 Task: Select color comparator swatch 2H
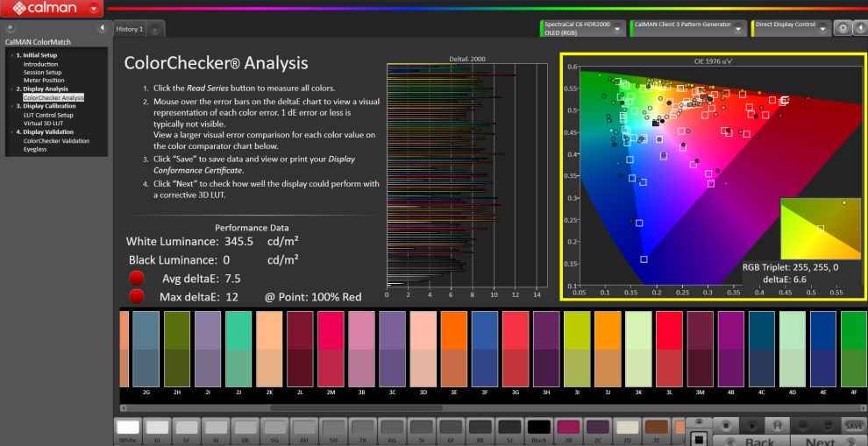pyautogui.click(x=177, y=349)
